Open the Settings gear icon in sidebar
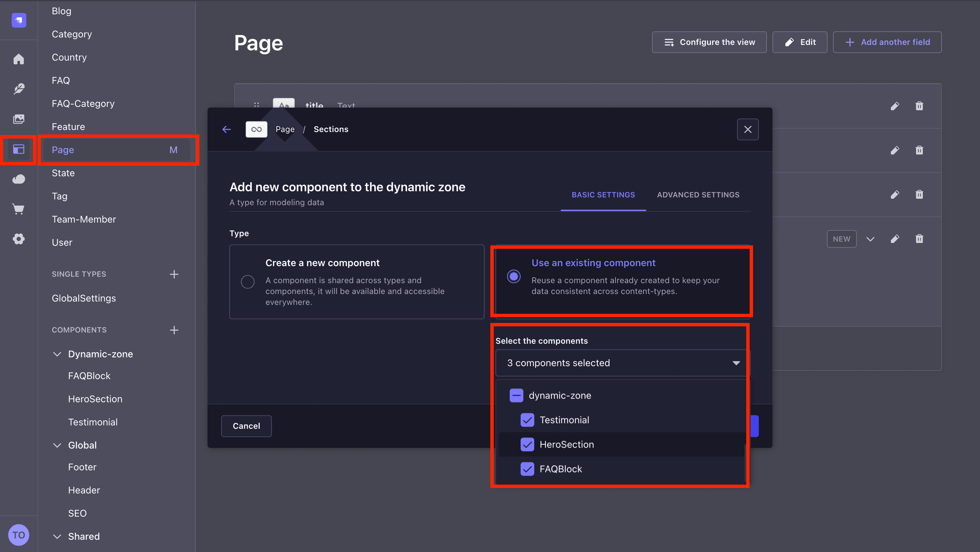Screen dimensions: 980x552 19,239
